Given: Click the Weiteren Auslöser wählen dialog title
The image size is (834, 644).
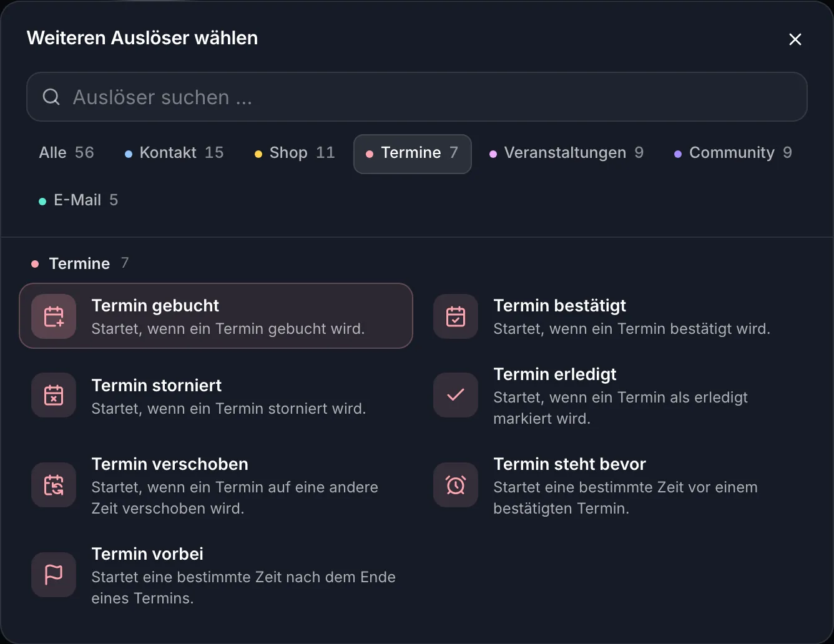Looking at the screenshot, I should click(x=142, y=38).
